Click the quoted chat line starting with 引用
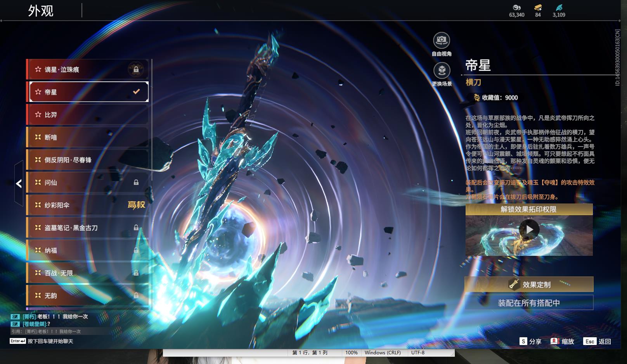Viewport: 627px width, 364px height. pyautogui.click(x=46, y=331)
